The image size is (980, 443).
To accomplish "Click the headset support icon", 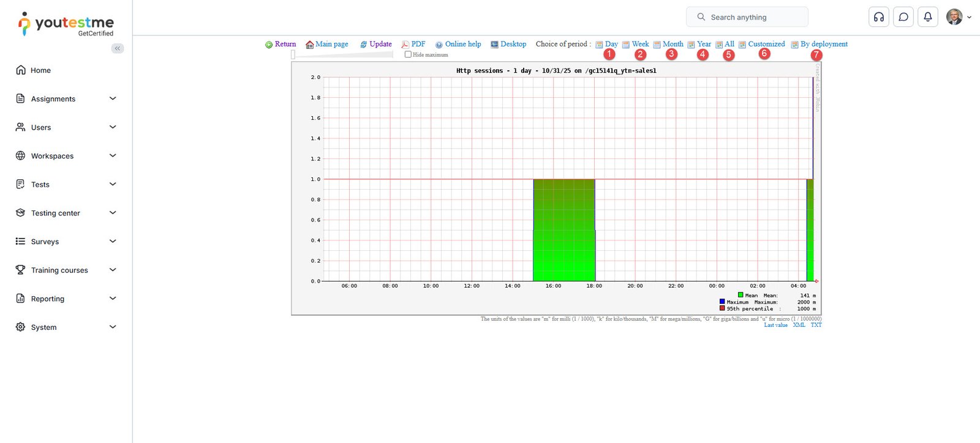I will [879, 17].
